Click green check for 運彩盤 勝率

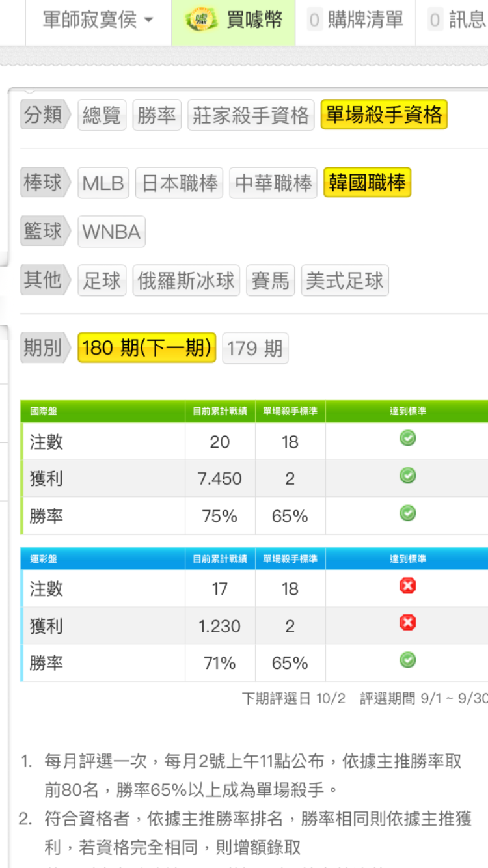(407, 660)
